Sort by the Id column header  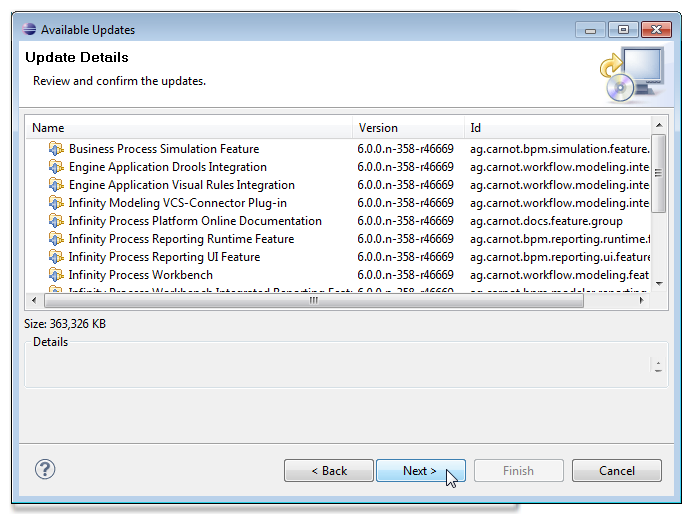click(557, 128)
